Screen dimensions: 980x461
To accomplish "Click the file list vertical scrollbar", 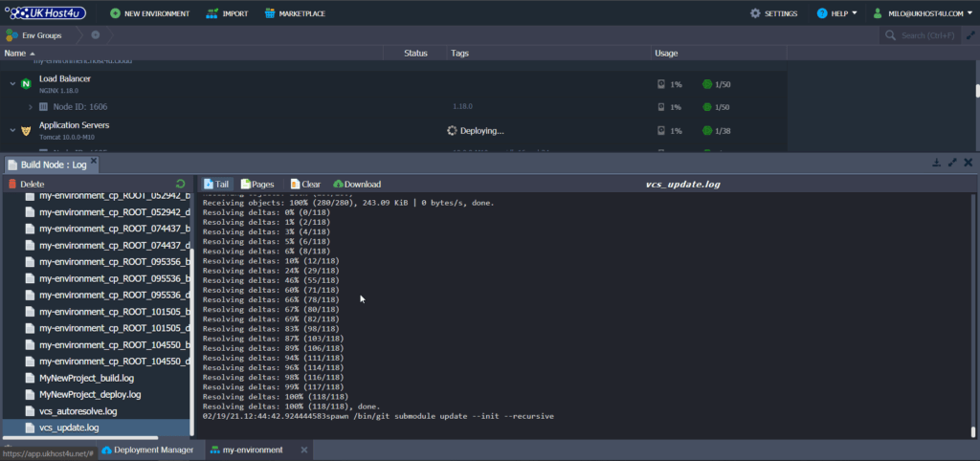I will coord(192,342).
